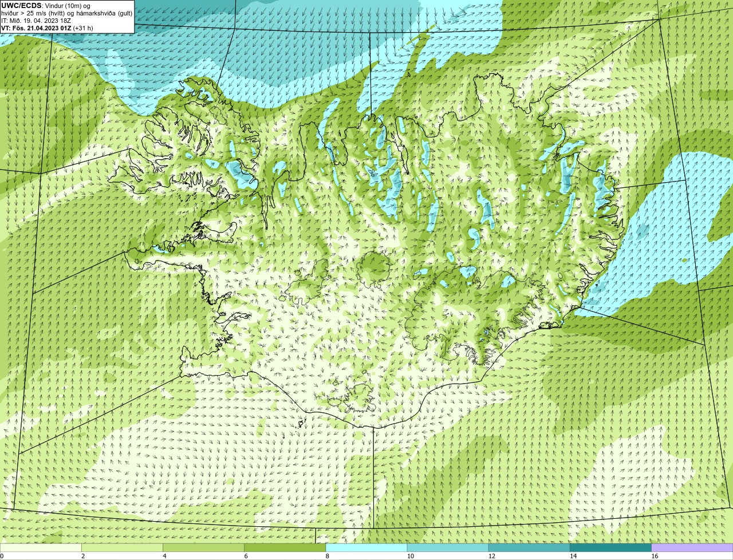This screenshot has width=733, height=560.
Task: Click the '8' label under the color scale
Action: coord(327,556)
